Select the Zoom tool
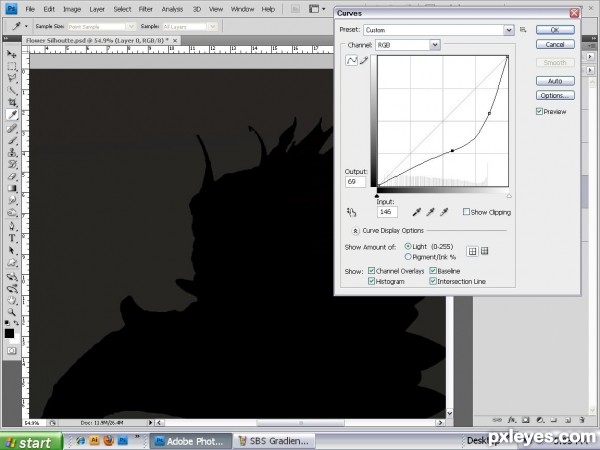The height and width of the screenshot is (450, 600). [12, 312]
